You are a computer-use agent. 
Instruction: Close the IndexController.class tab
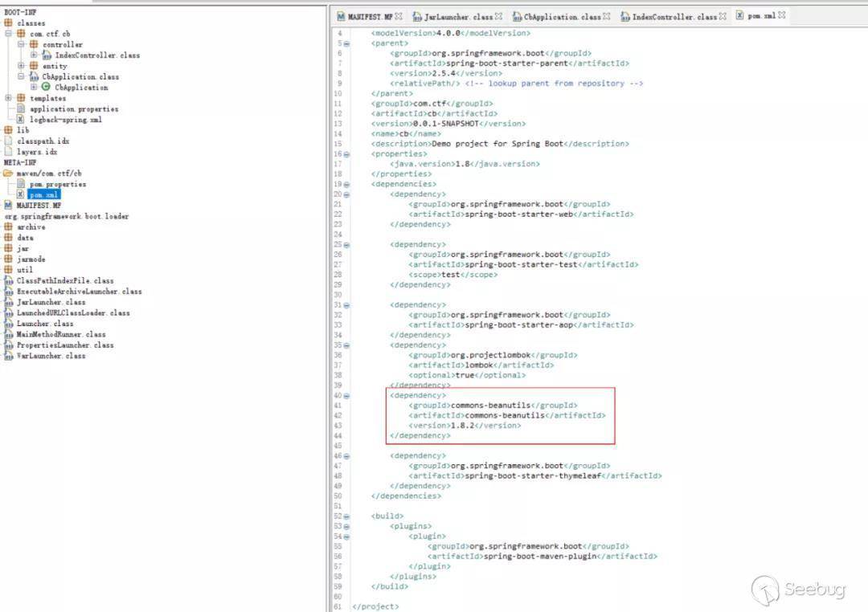click(723, 16)
